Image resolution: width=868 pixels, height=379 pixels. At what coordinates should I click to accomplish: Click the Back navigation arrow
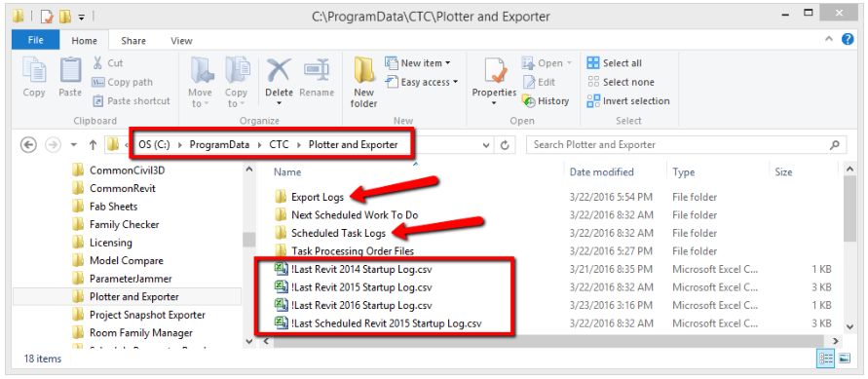tap(28, 145)
